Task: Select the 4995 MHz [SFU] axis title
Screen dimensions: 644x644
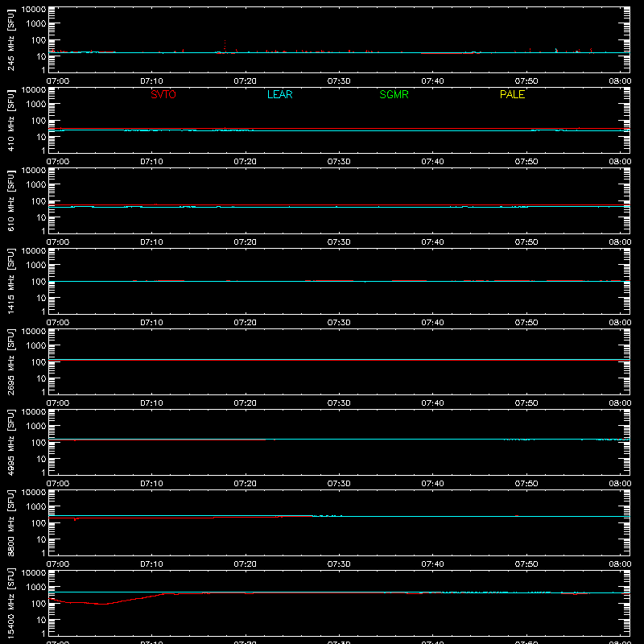Action: tap(10, 442)
